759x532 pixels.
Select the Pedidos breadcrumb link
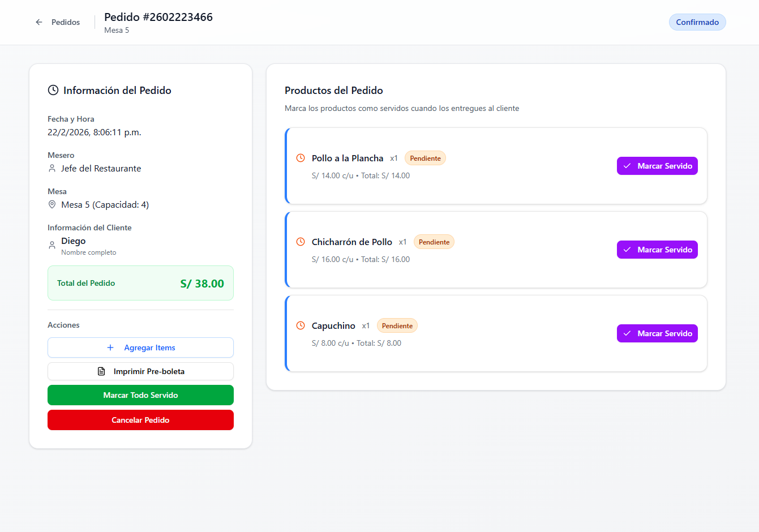(x=66, y=22)
